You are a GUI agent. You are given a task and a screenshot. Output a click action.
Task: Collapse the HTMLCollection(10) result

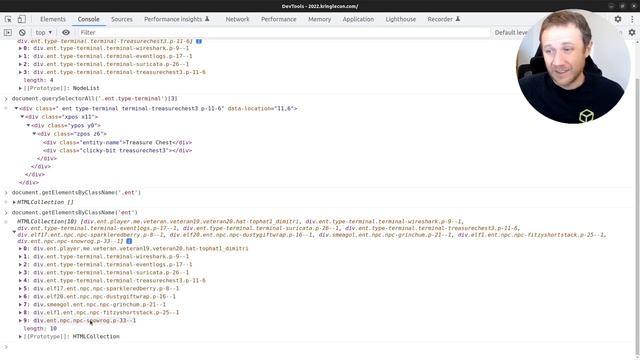pos(14,232)
